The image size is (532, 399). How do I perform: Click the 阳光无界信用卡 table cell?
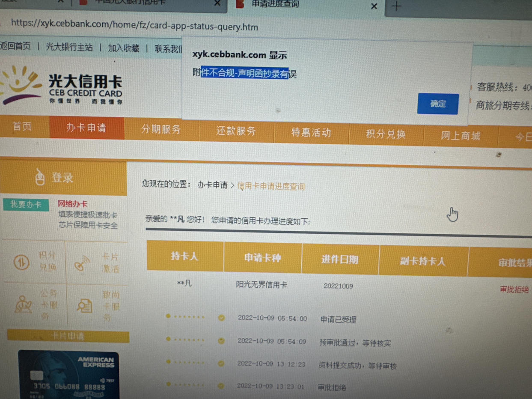[262, 284]
